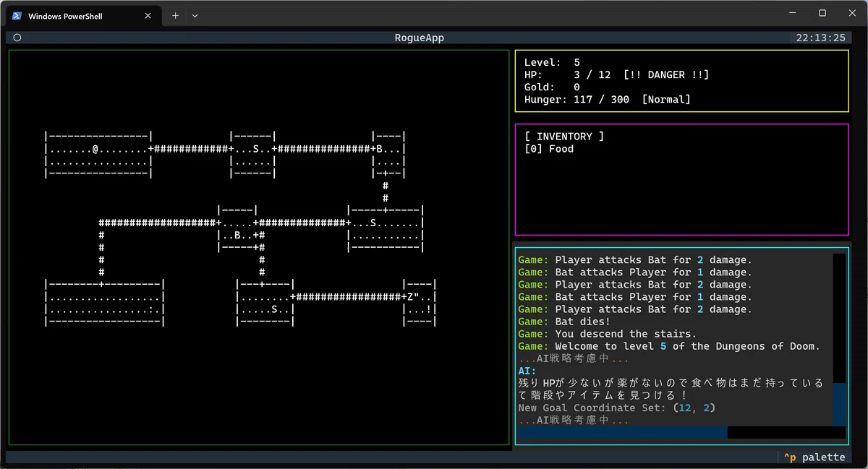Click the log panel vertical scrollbar

839,340
